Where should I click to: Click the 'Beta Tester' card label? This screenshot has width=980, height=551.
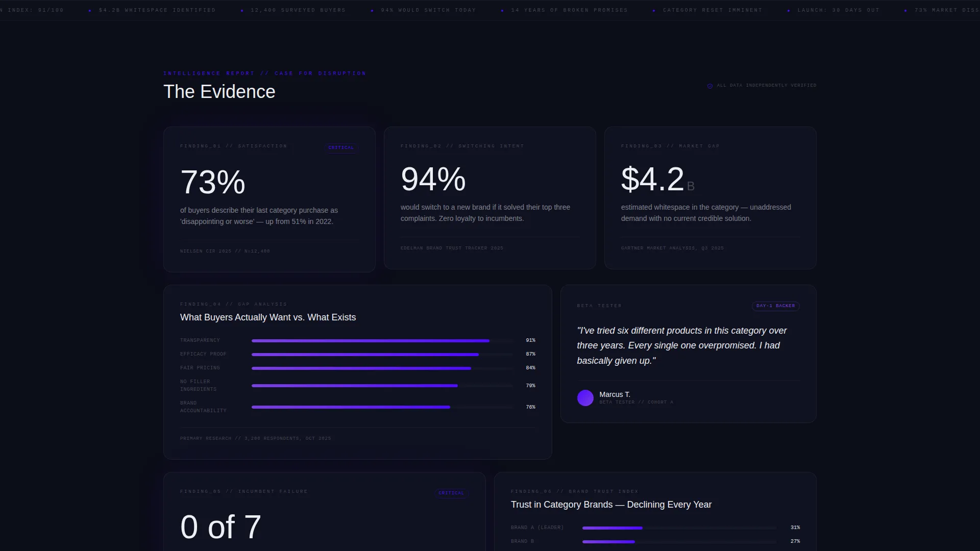click(x=599, y=306)
